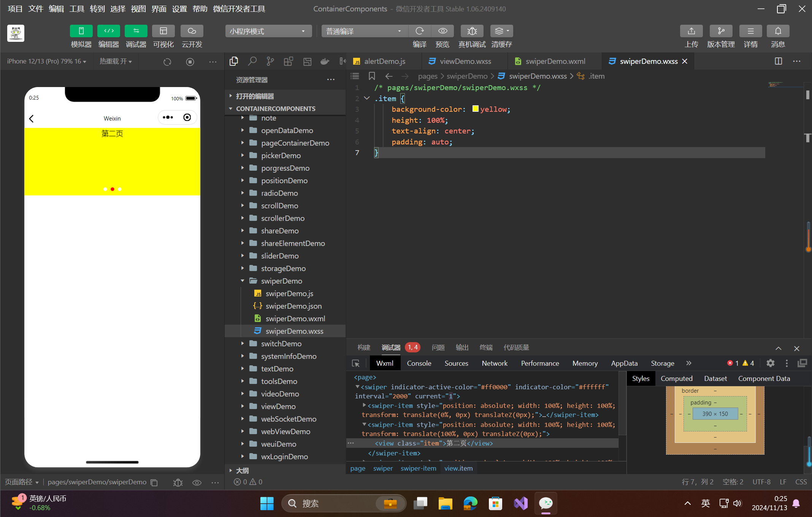
Task: Open the source control branch icon
Action: (x=270, y=61)
